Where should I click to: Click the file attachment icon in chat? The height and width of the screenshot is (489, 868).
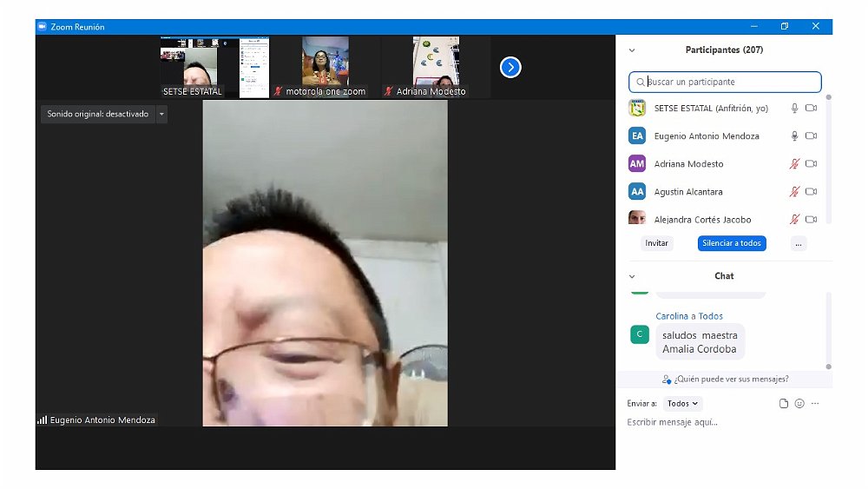click(784, 404)
